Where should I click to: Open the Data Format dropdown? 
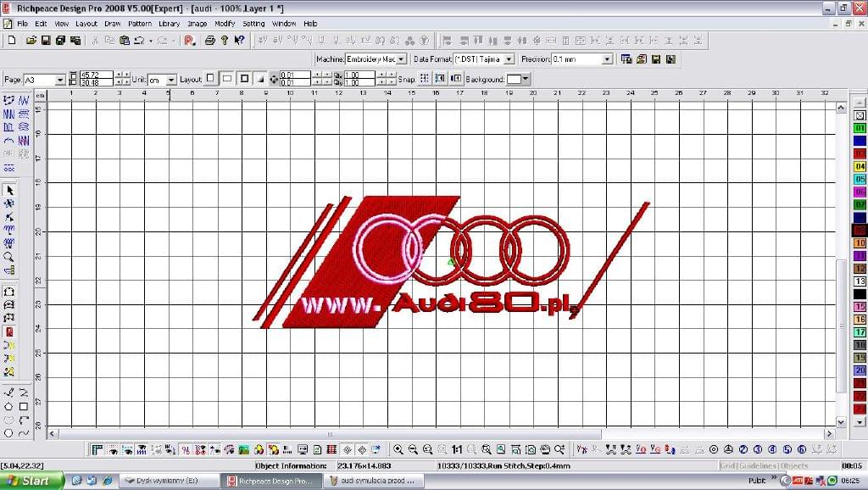(x=509, y=59)
